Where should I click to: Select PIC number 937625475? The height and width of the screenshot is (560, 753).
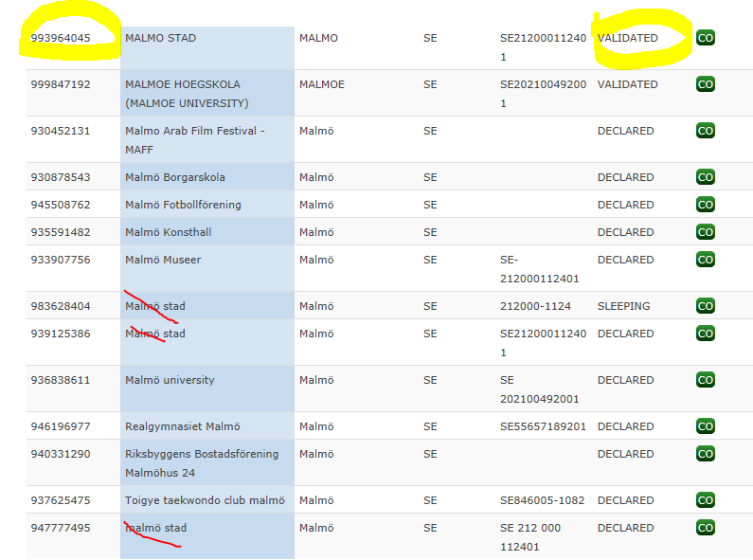61,500
